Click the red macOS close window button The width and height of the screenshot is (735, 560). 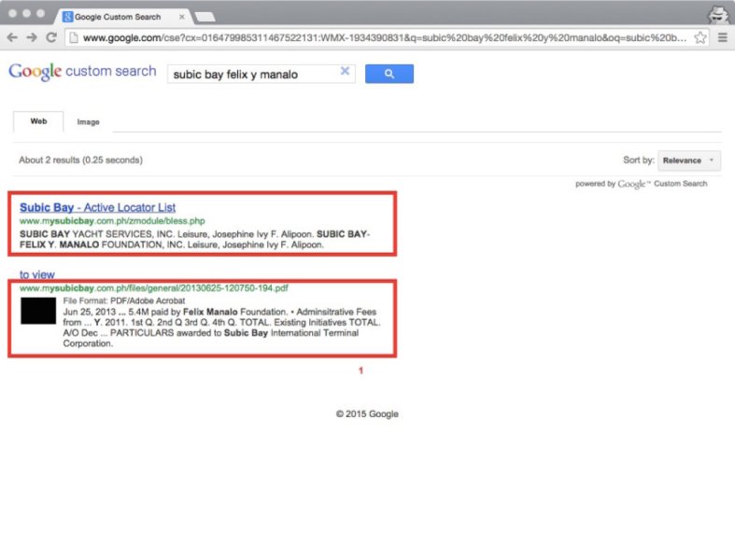13,13
